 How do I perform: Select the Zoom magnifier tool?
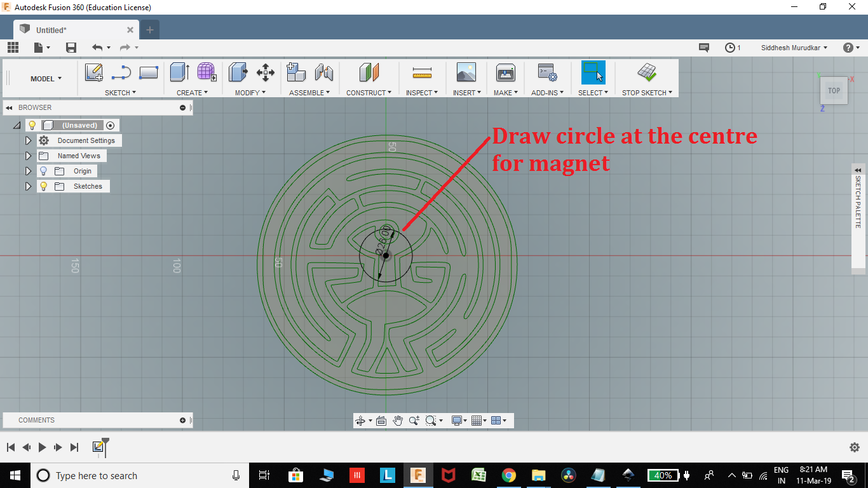pyautogui.click(x=414, y=421)
